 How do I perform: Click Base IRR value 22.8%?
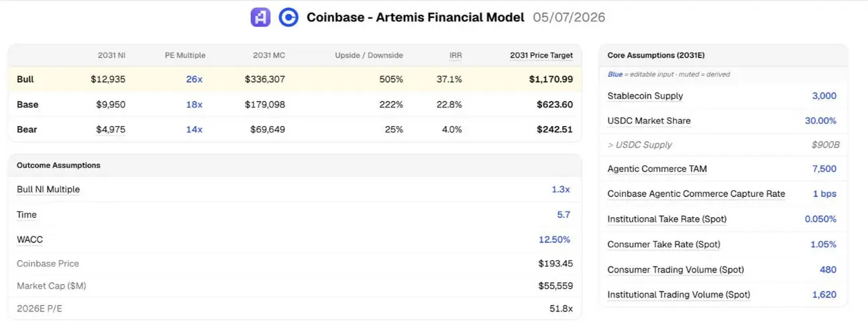(x=449, y=105)
